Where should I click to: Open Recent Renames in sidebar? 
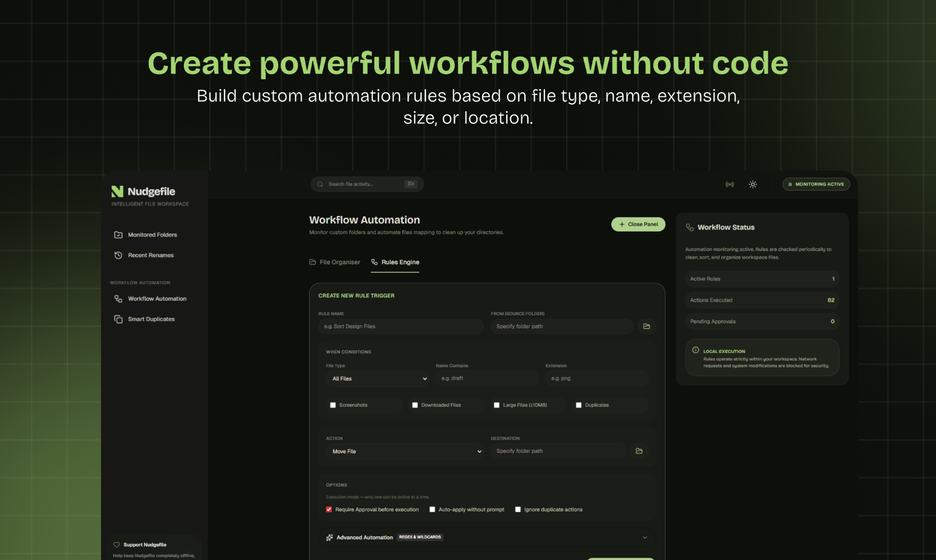[151, 255]
